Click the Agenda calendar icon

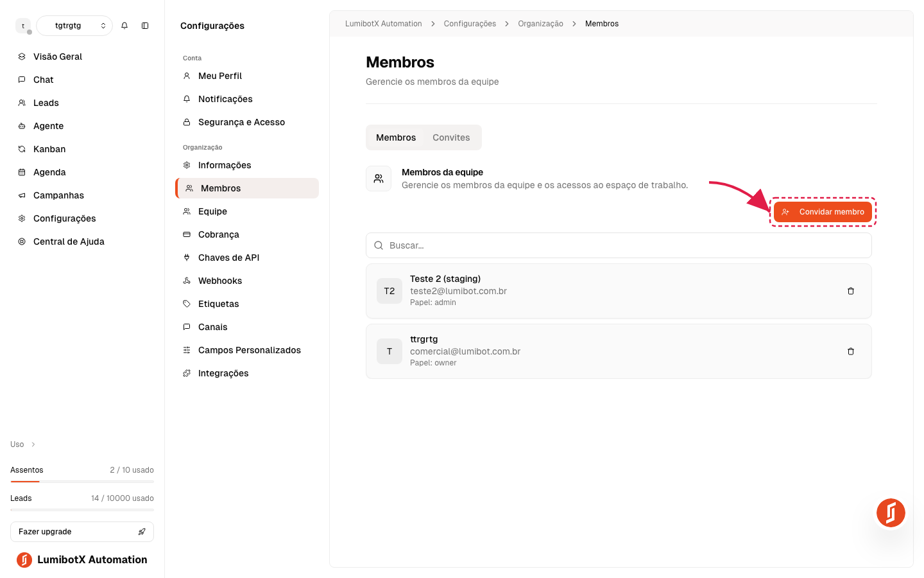(22, 172)
